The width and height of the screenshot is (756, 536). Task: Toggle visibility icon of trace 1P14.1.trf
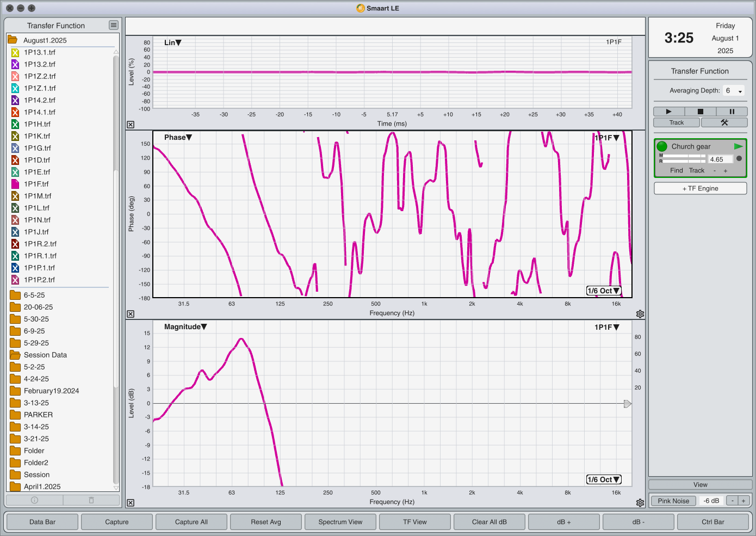point(15,112)
